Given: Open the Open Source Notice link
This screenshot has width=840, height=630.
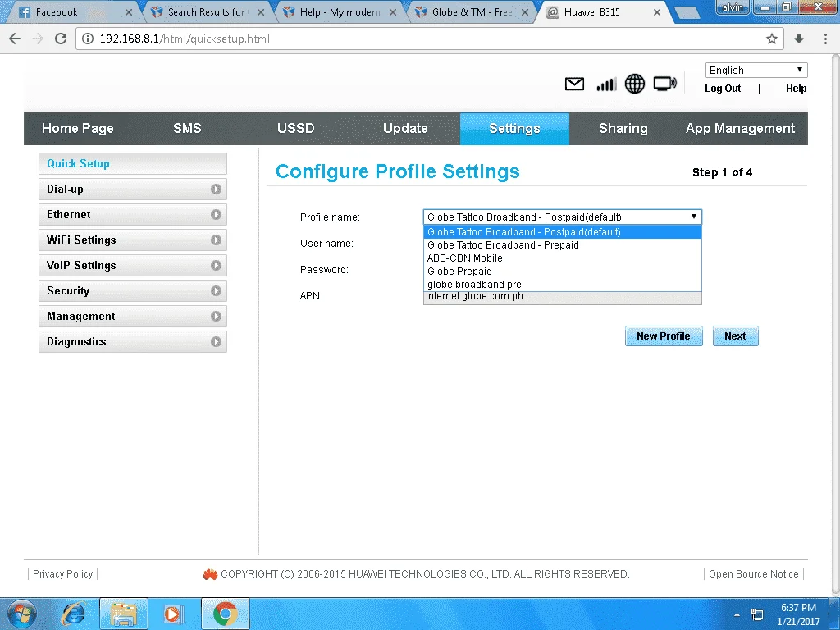Looking at the screenshot, I should [x=753, y=573].
